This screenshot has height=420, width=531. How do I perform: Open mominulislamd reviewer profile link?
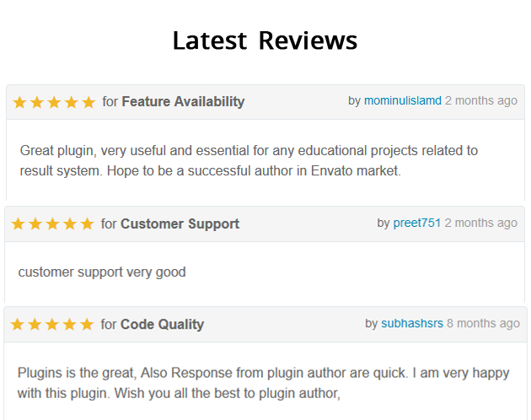coord(402,100)
